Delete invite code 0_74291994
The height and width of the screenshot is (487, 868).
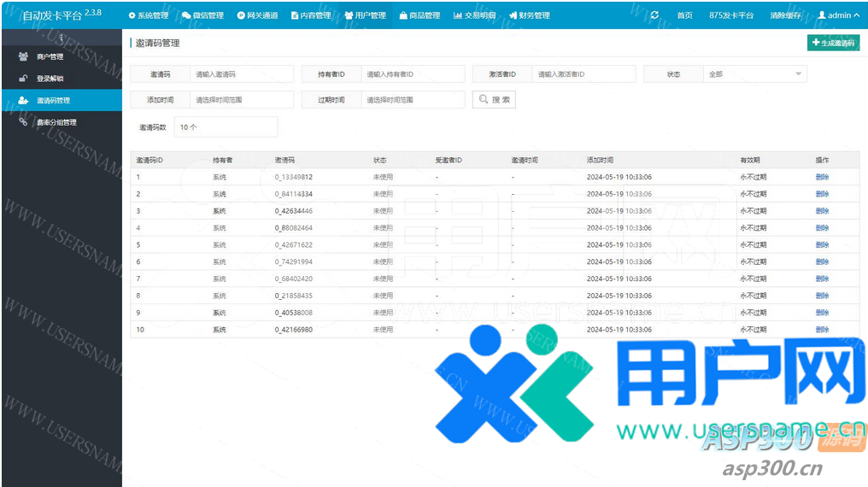click(822, 261)
